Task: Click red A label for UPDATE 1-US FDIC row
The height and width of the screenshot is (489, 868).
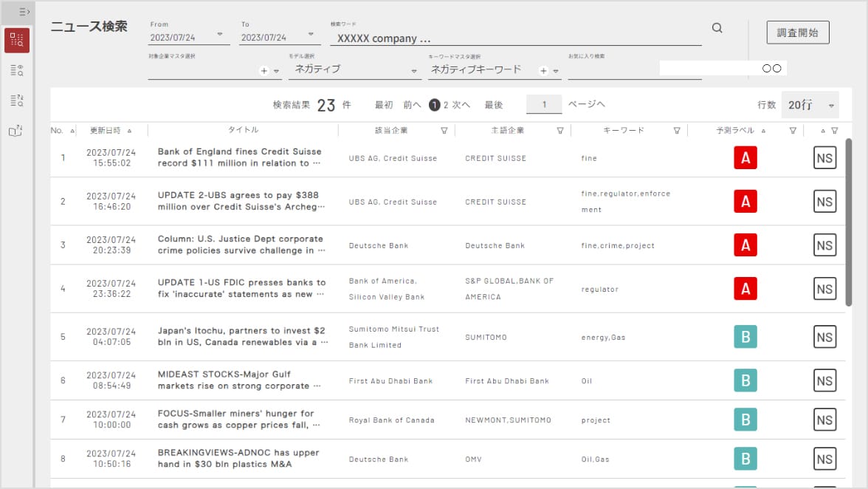Action: (745, 289)
